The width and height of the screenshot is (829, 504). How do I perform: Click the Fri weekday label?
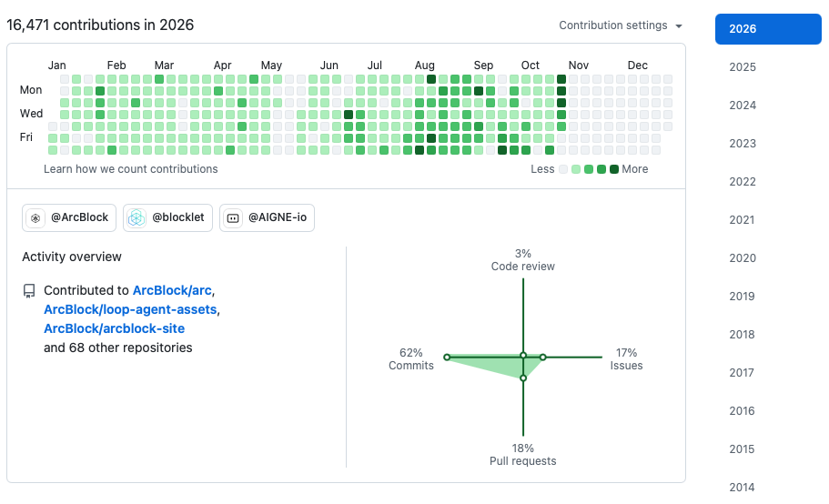(x=25, y=137)
